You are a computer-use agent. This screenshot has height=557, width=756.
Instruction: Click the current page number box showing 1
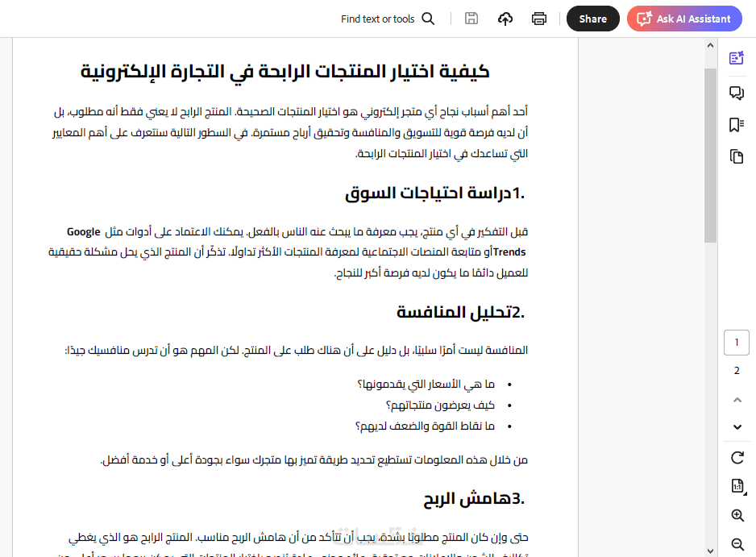click(736, 343)
